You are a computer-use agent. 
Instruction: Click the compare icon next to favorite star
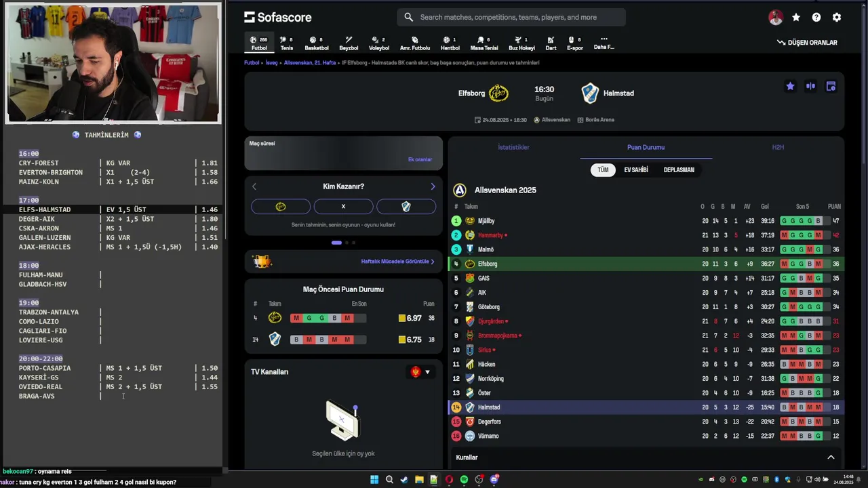[x=810, y=86]
